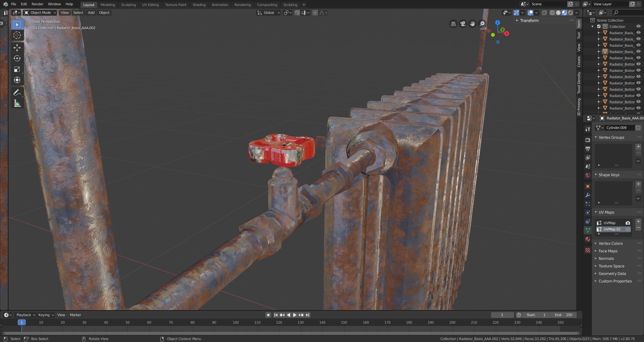The width and height of the screenshot is (644, 342).
Task: Add a new workspace with plus tab
Action: tap(304, 5)
